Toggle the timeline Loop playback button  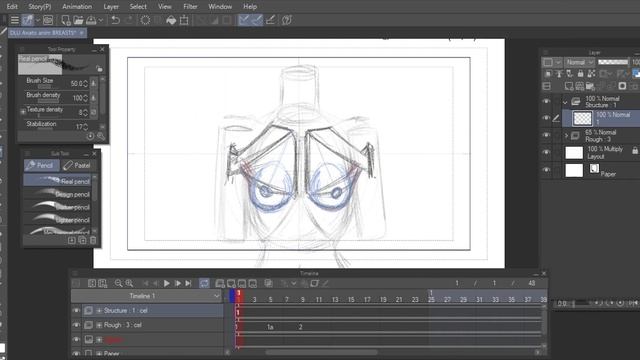tap(204, 283)
